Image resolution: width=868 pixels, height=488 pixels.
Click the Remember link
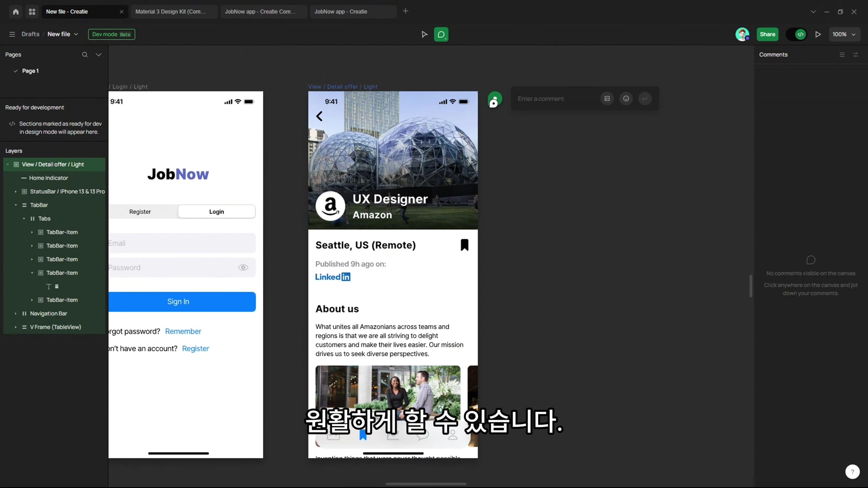click(x=183, y=331)
